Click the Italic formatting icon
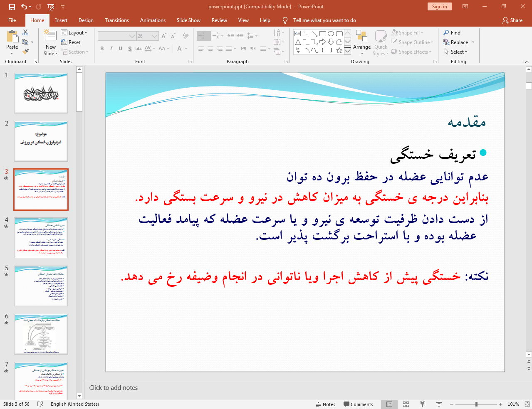This screenshot has height=409, width=532. point(111,49)
